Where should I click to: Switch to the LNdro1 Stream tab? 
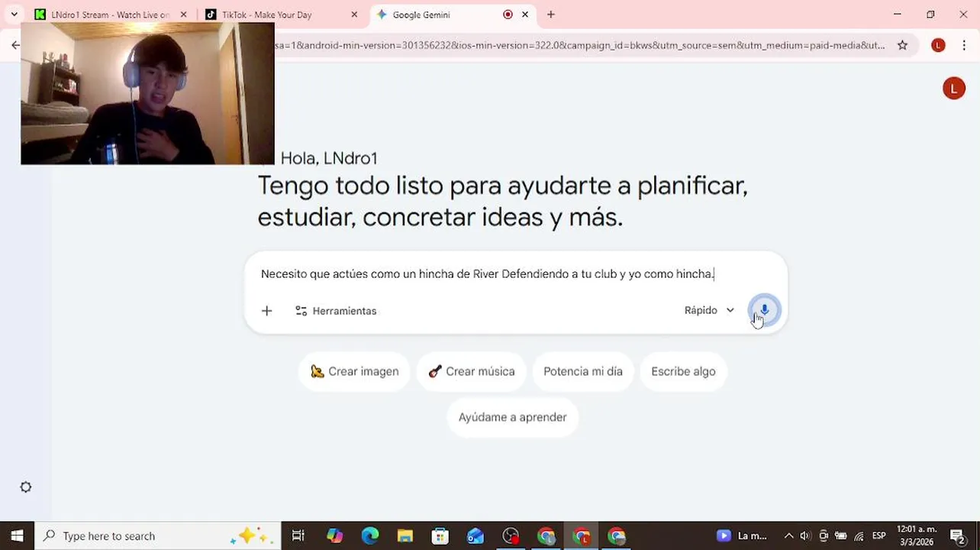click(x=111, y=15)
